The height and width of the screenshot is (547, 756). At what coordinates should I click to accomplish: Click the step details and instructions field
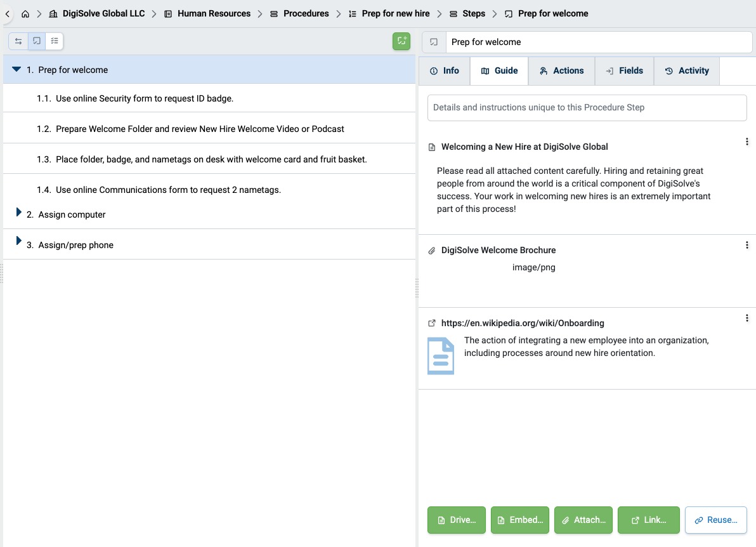click(587, 108)
